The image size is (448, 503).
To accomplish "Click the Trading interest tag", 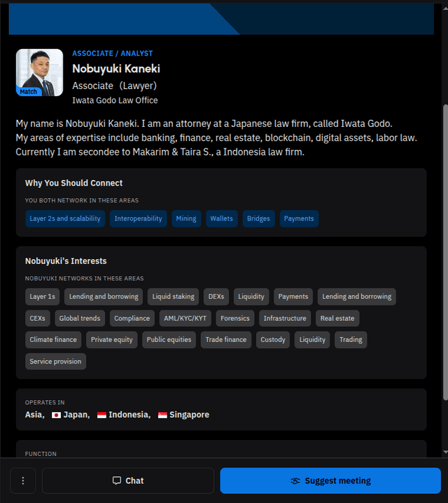I will [x=351, y=340].
